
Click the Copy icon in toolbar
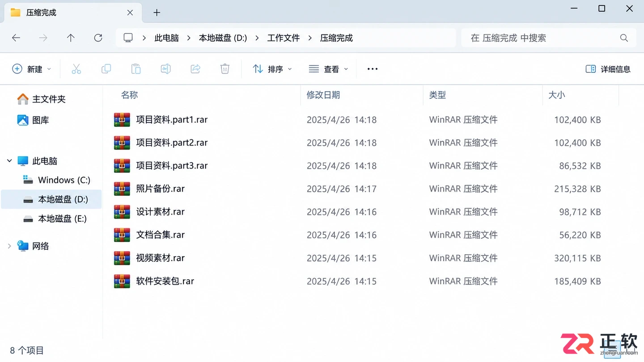click(106, 69)
